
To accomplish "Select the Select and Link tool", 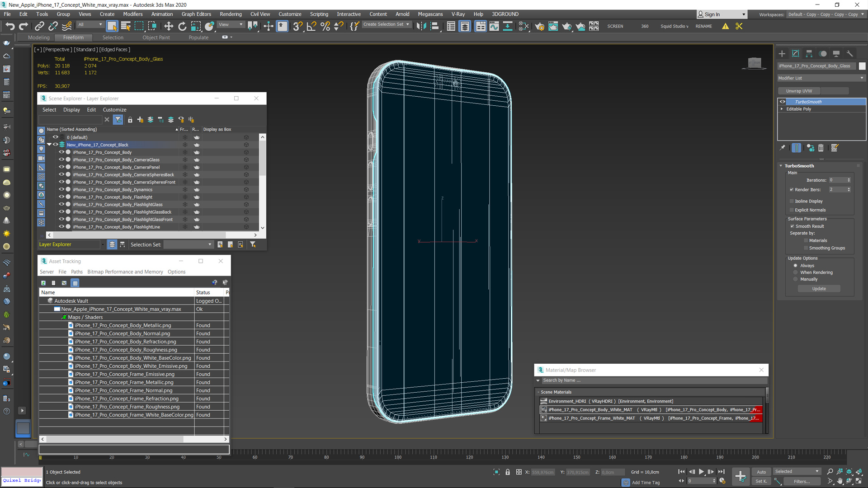I will 39,26.
